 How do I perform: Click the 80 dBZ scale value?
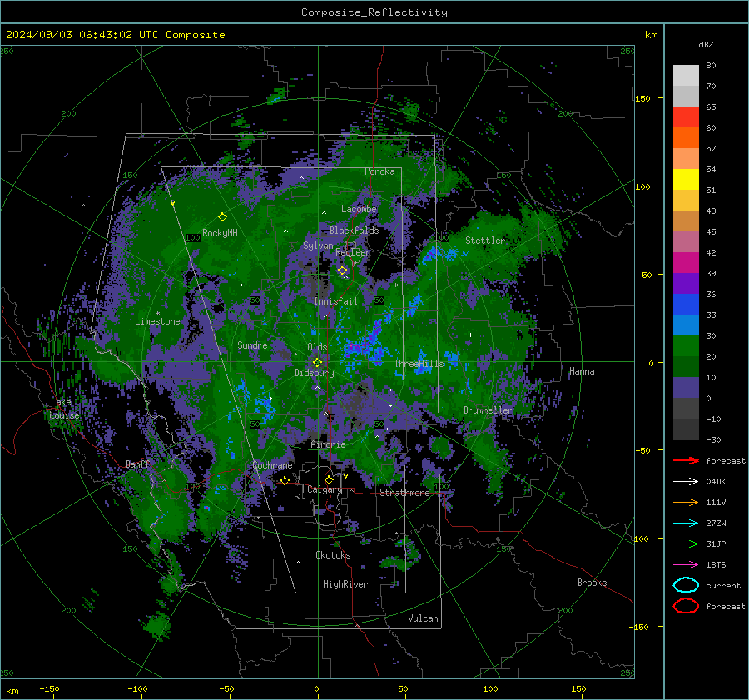(711, 66)
